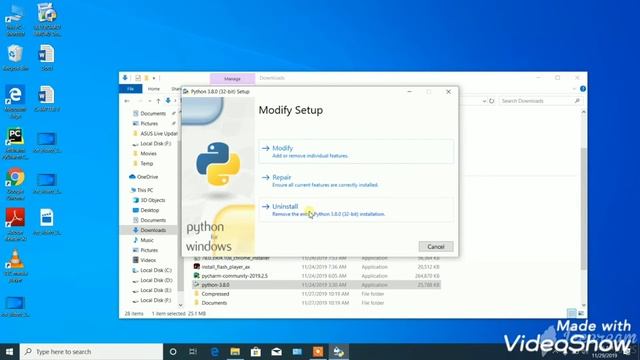Select ASUS Live Update folder in sidebar
Image resolution: width=640 pixels, height=360 pixels.
pos(158,133)
